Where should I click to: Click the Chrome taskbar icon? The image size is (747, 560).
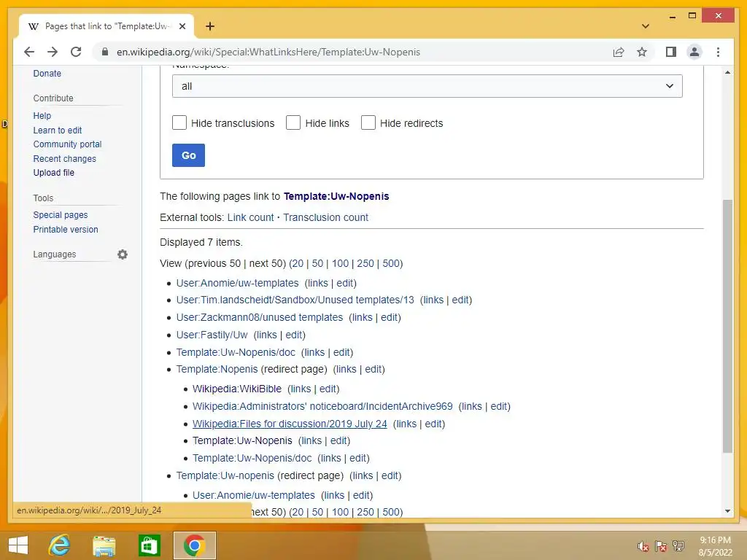click(x=194, y=545)
